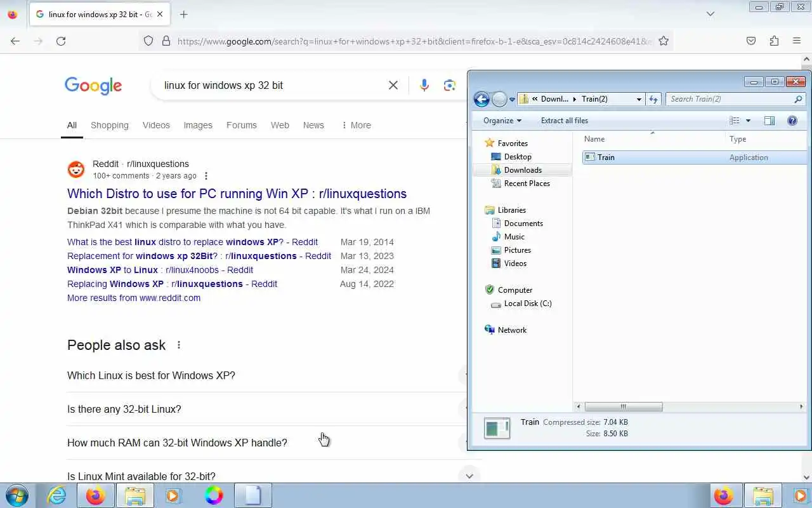Bookmark this page with star icon

[x=664, y=41]
